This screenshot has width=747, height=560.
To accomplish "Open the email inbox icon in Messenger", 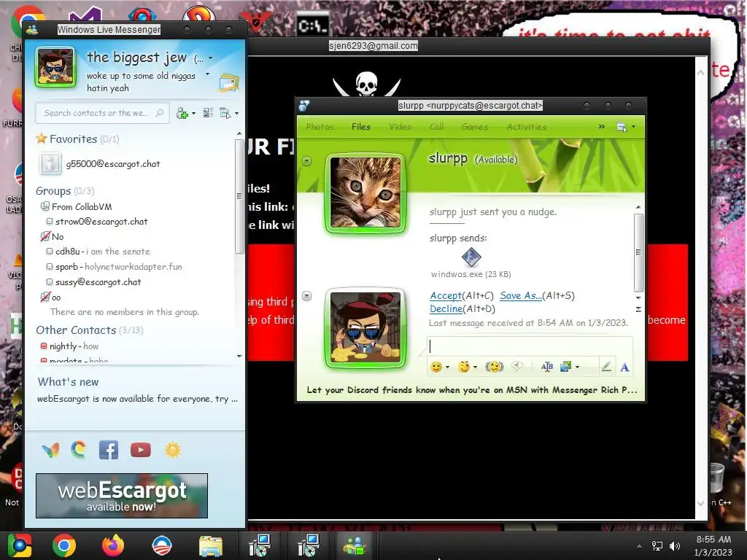I will 229,82.
